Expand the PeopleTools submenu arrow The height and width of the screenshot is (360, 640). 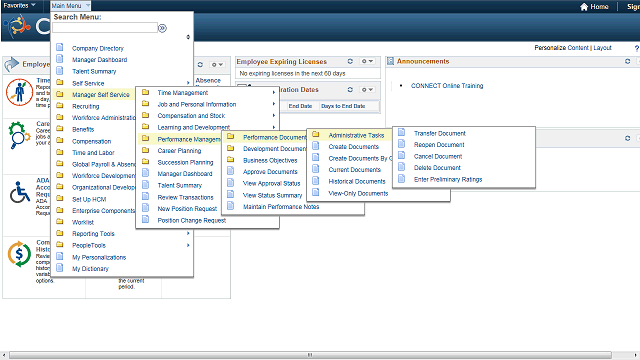(x=188, y=245)
